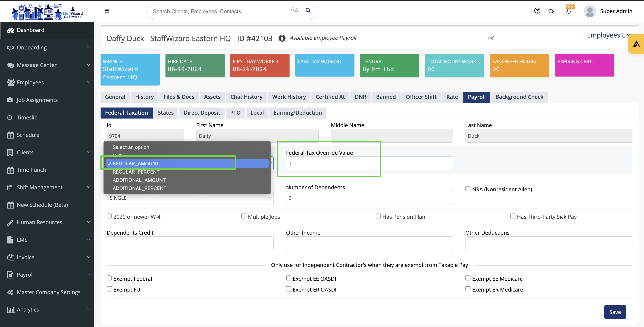Image resolution: width=644 pixels, height=327 pixels.
Task: Click the Schedule calendar icon
Action: tap(10, 135)
